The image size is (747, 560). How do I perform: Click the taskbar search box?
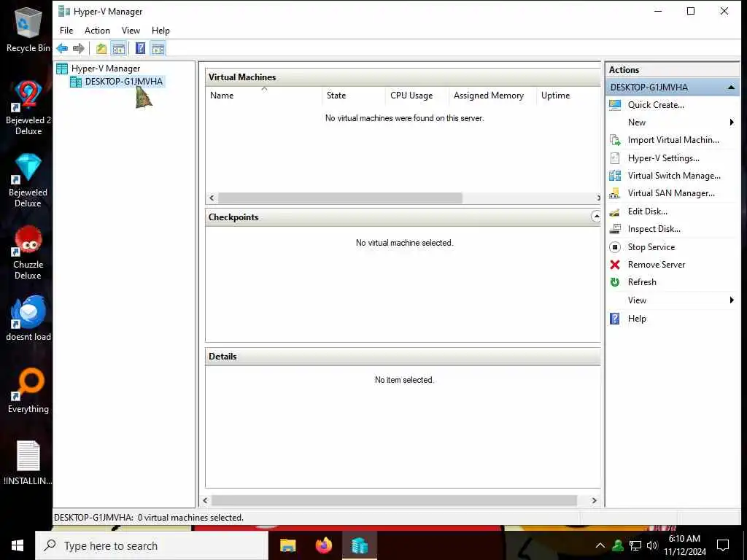152,545
